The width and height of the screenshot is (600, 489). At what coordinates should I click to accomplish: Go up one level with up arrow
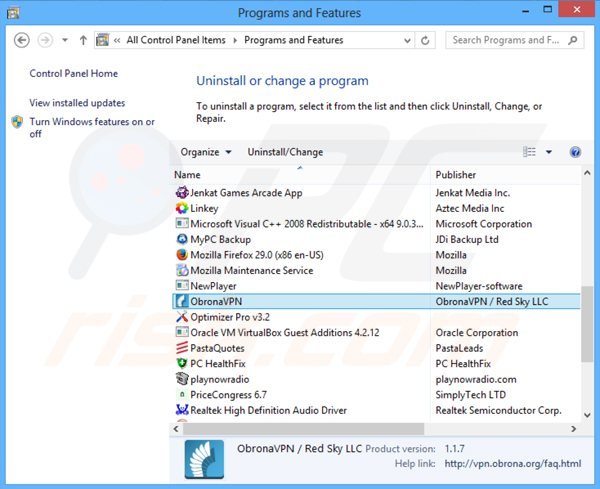(83, 40)
